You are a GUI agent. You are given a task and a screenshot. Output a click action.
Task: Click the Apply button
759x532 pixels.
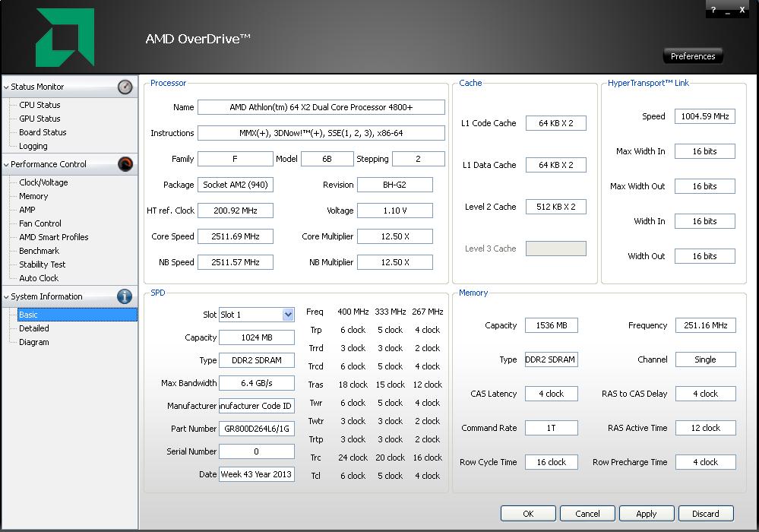click(x=647, y=514)
